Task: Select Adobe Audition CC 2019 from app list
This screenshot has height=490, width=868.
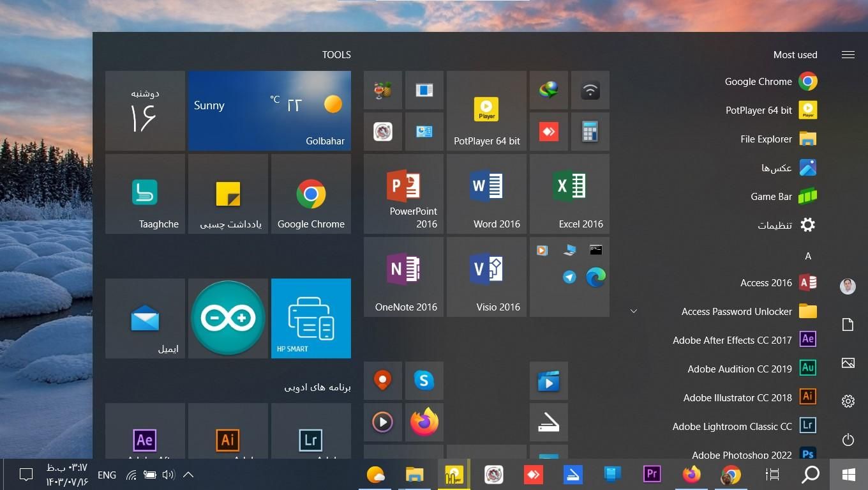Action: (x=739, y=369)
